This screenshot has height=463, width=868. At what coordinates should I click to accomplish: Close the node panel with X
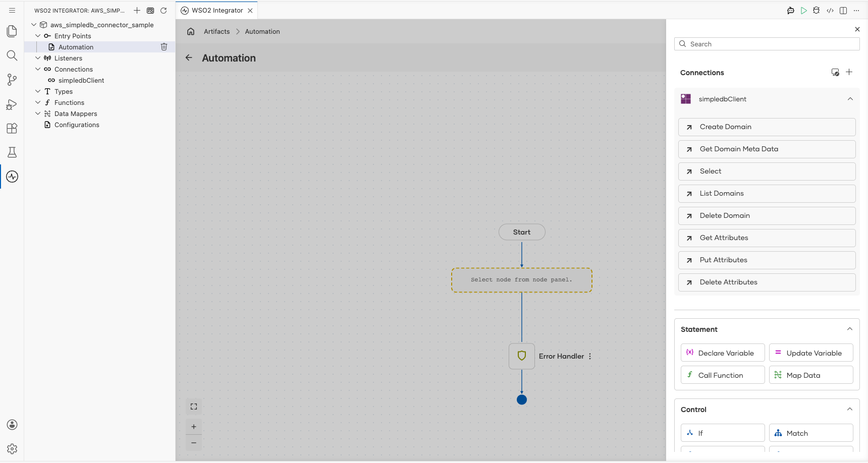[857, 29]
